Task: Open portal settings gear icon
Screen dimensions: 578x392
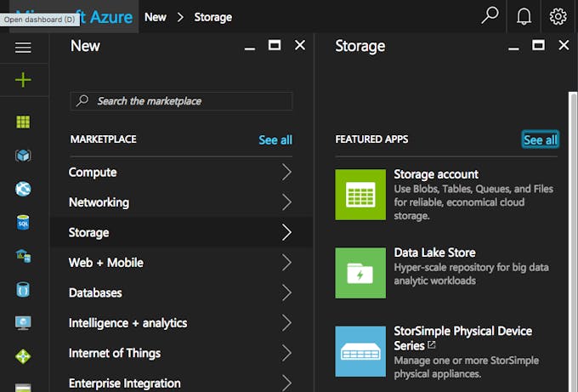Action: pyautogui.click(x=558, y=16)
